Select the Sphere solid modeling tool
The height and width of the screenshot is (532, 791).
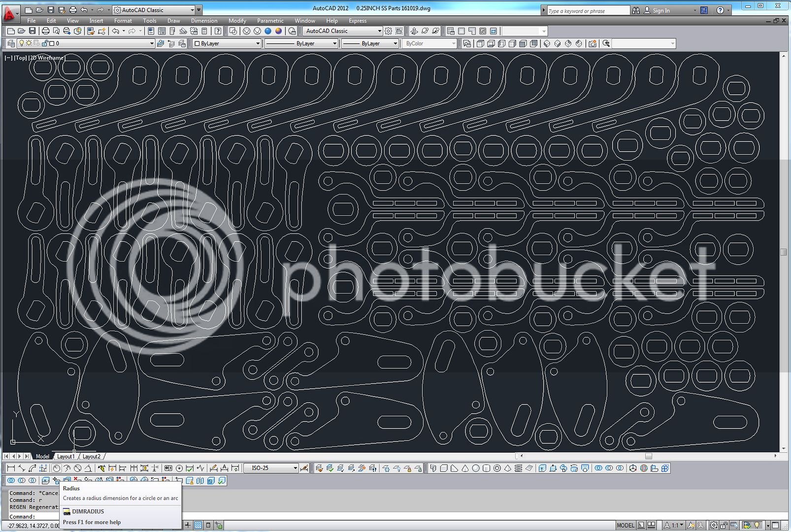[x=475, y=468]
